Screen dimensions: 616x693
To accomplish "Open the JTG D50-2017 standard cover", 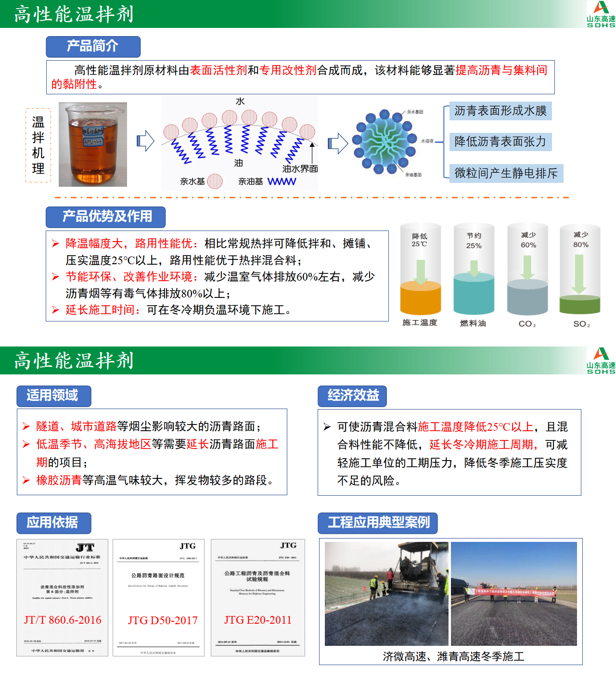I will [158, 597].
